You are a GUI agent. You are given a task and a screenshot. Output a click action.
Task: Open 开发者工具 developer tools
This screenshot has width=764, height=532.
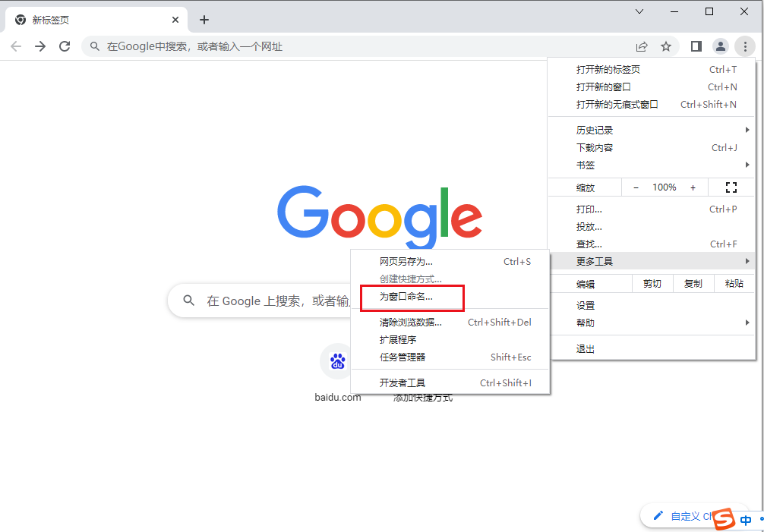(450, 383)
